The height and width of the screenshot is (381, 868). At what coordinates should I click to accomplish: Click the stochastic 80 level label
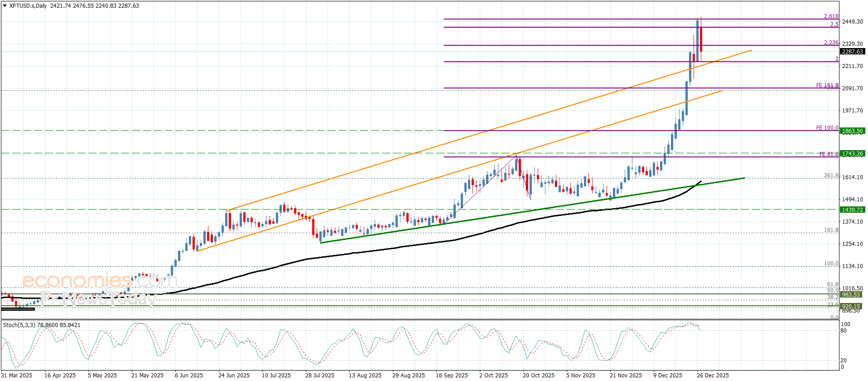[x=844, y=331]
